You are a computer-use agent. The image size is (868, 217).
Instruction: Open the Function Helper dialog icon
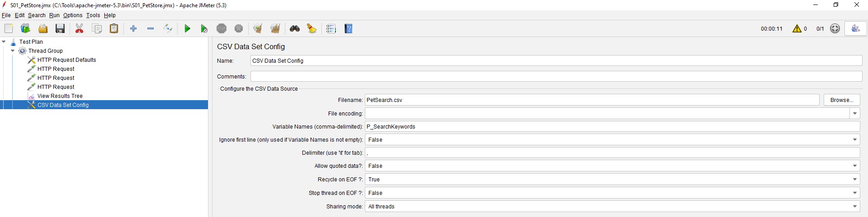[331, 28]
